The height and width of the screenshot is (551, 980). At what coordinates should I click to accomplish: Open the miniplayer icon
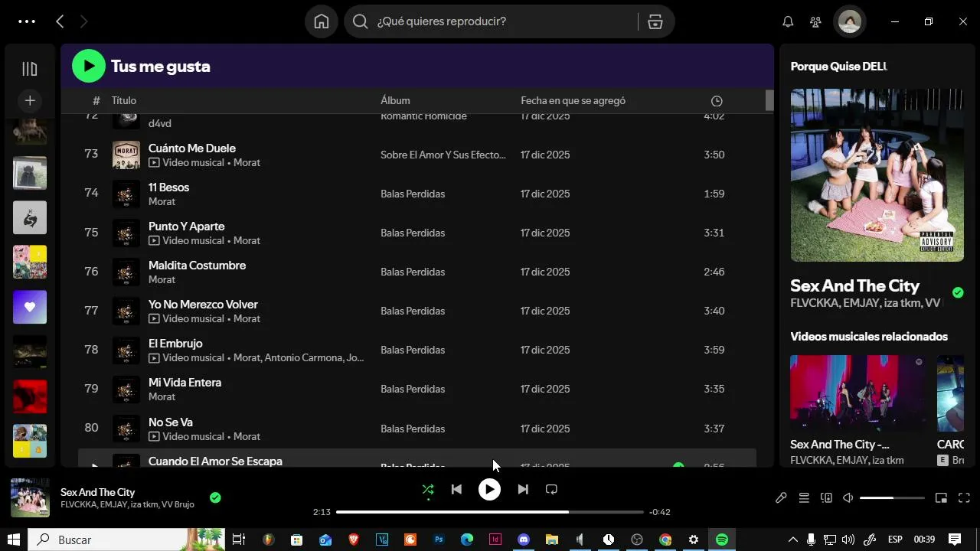pyautogui.click(x=941, y=497)
